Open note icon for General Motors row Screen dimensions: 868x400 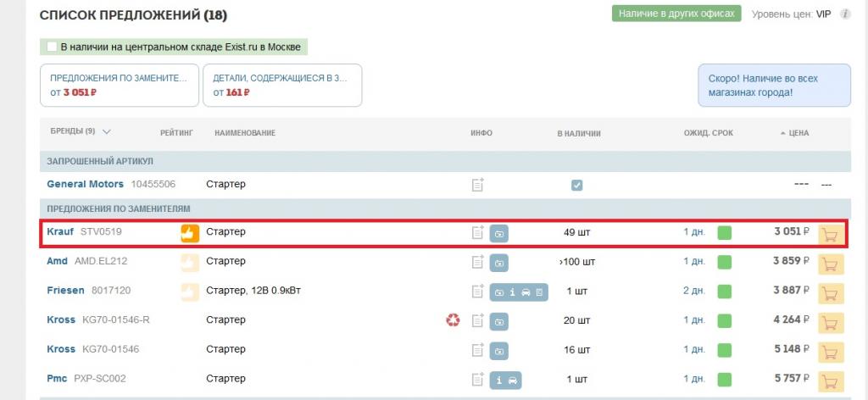tap(478, 185)
